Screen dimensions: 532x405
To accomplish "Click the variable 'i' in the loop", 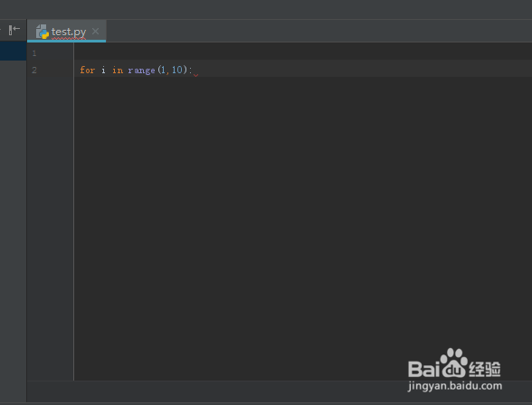I will (103, 70).
